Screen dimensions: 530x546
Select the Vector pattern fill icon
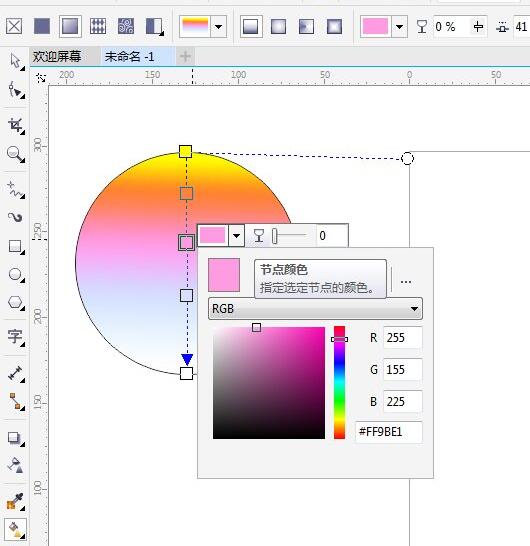pos(98,26)
